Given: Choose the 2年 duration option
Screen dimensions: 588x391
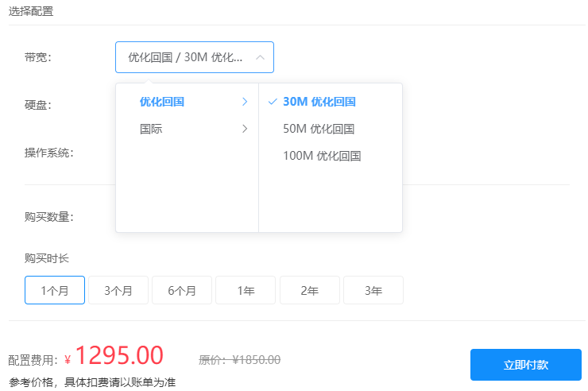Looking at the screenshot, I should pyautogui.click(x=309, y=290).
